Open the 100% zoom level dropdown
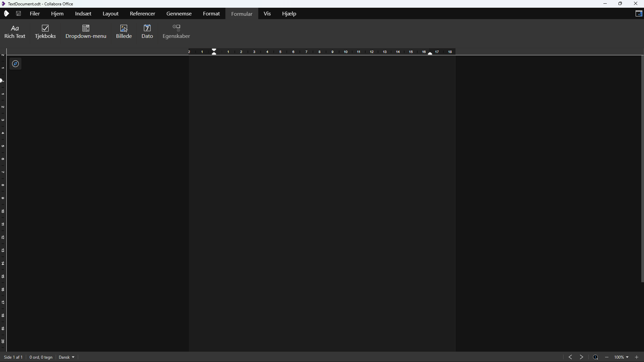644x362 pixels. click(x=621, y=357)
